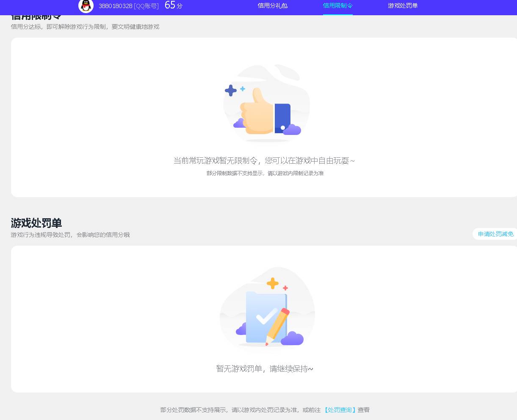The image size is (517, 420).
Task: Click the orange plus above the checklist graphic
Action: 273,283
